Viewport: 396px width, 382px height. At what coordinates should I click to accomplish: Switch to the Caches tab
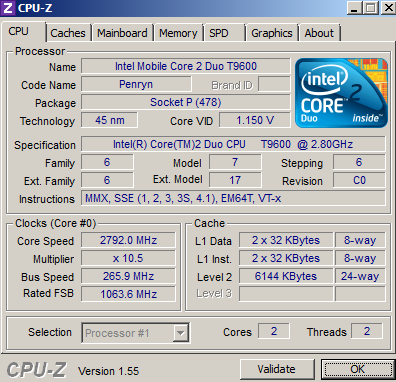point(68,33)
